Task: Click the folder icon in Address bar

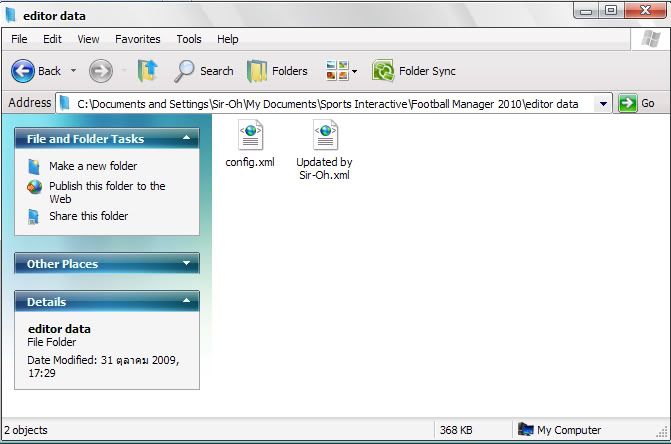Action: pos(65,103)
